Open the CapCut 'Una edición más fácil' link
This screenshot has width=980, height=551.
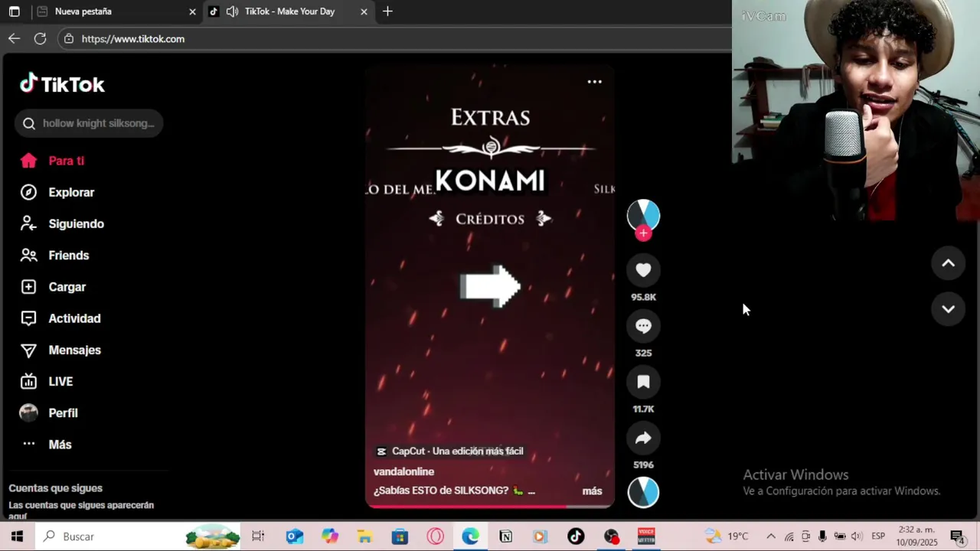[x=450, y=452]
